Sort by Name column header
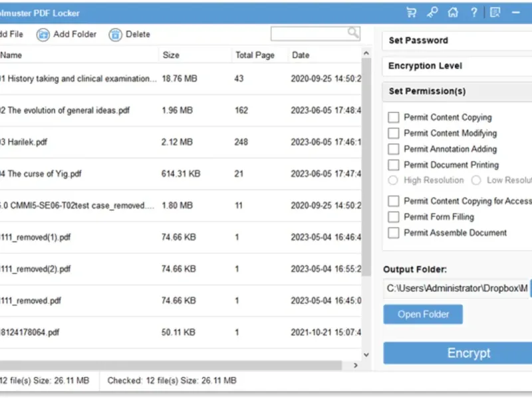This screenshot has height=399, width=532. [x=78, y=55]
